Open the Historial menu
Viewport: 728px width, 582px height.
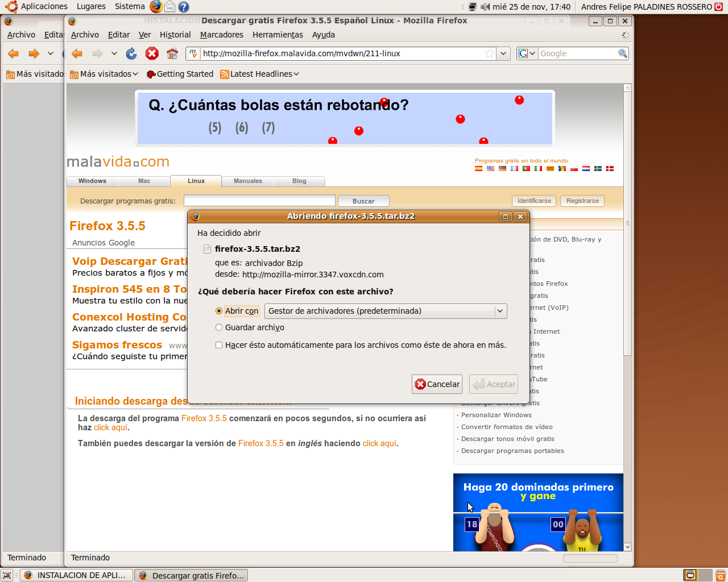[x=175, y=35]
